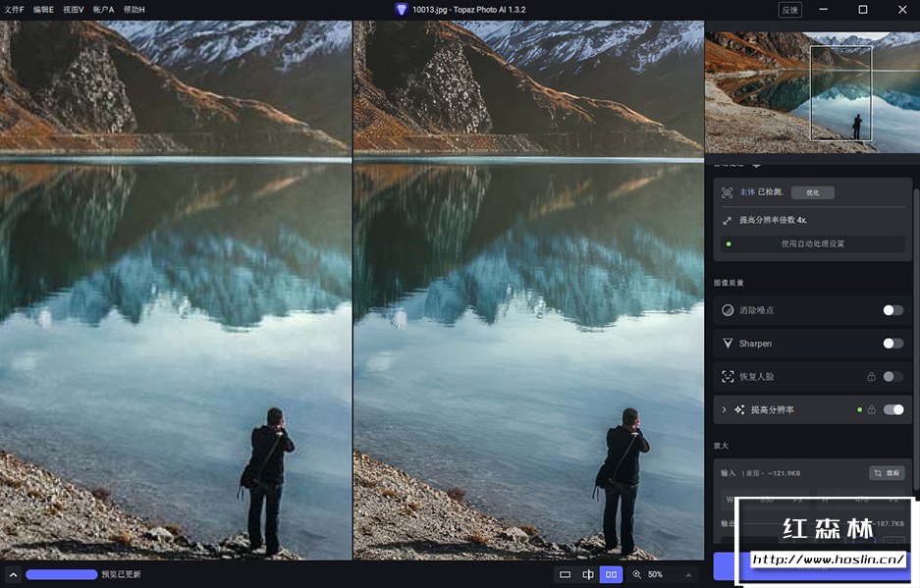The image size is (920, 588).
Task: Click the zoom dropdown arrow
Action: point(689,574)
